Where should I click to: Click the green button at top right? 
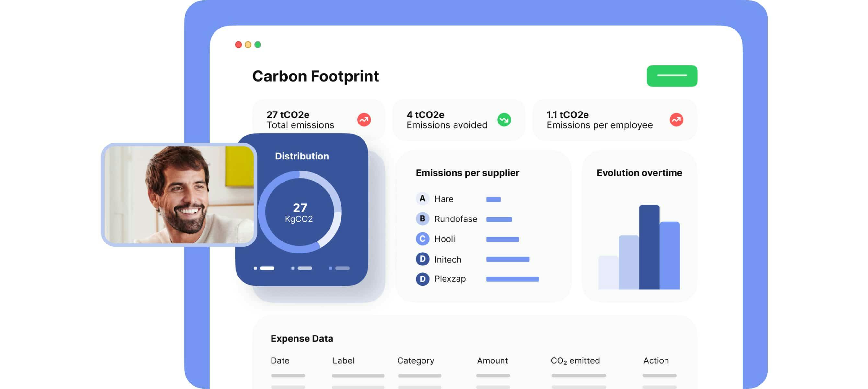(x=672, y=76)
